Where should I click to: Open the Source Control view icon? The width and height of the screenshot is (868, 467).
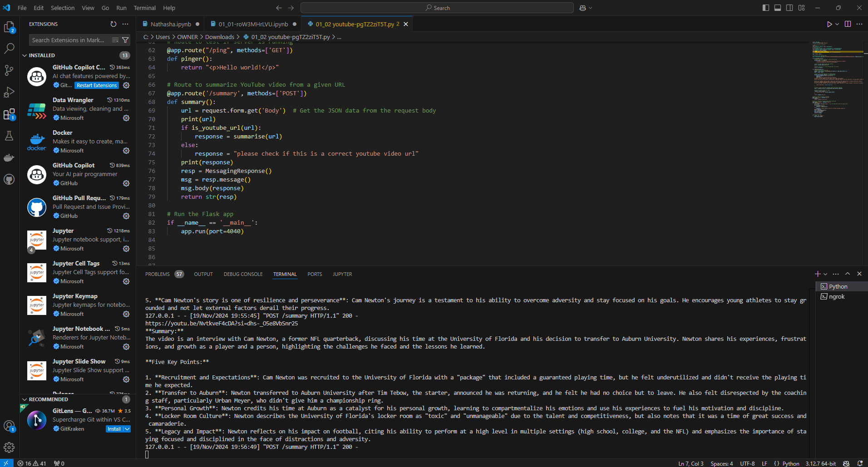pos(9,70)
